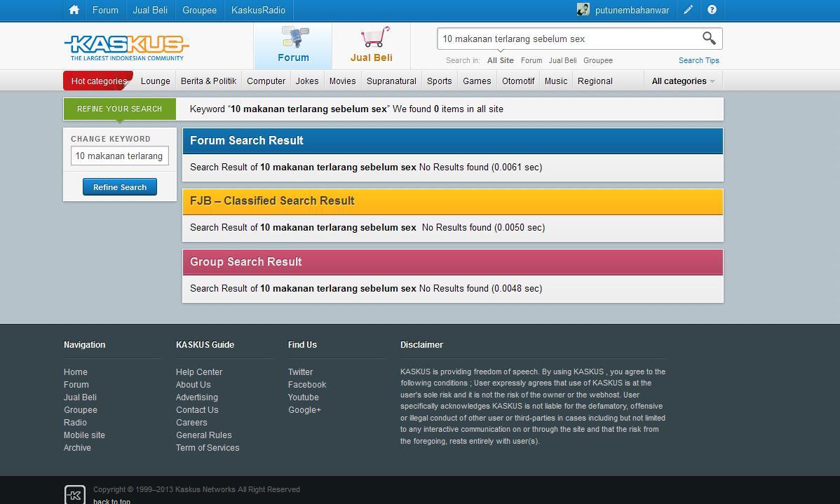840x504 pixels.
Task: Click the Refine Search button
Action: point(119,187)
